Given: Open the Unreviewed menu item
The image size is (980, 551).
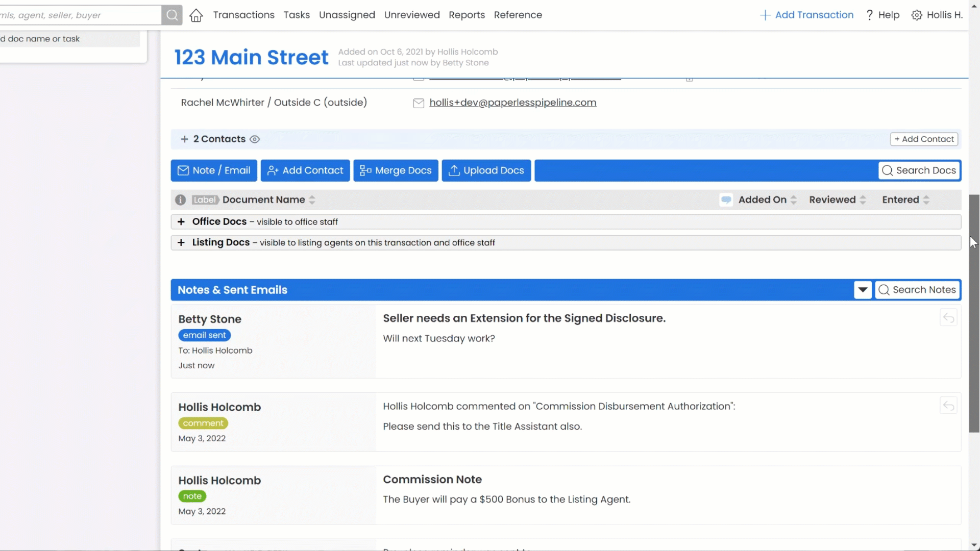Looking at the screenshot, I should 411,15.
